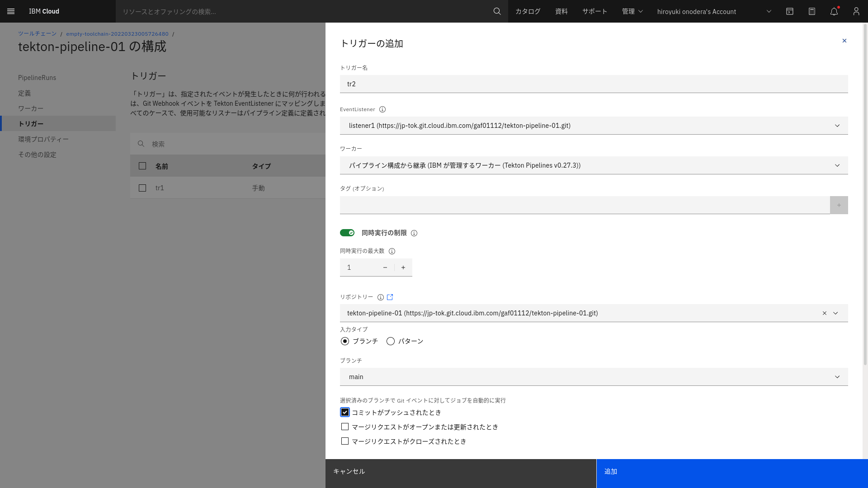Open the search icon in the top bar
Viewport: 868px width, 488px height.
[497, 11]
